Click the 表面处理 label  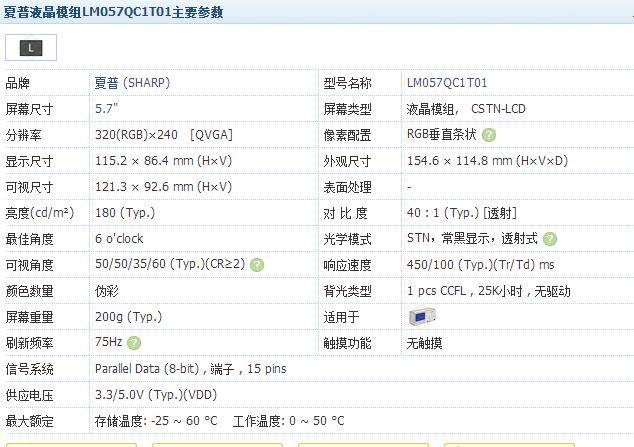(x=347, y=187)
